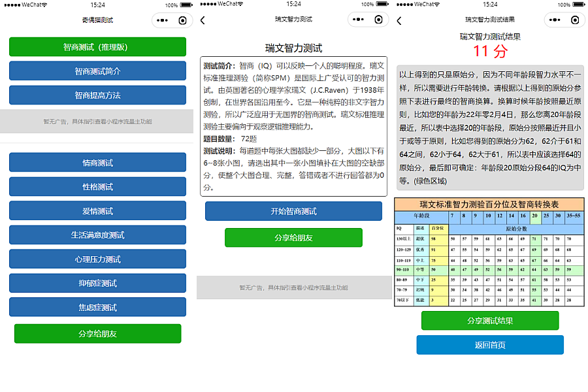
Task: Open 智商测试简介
Action: pos(97,71)
